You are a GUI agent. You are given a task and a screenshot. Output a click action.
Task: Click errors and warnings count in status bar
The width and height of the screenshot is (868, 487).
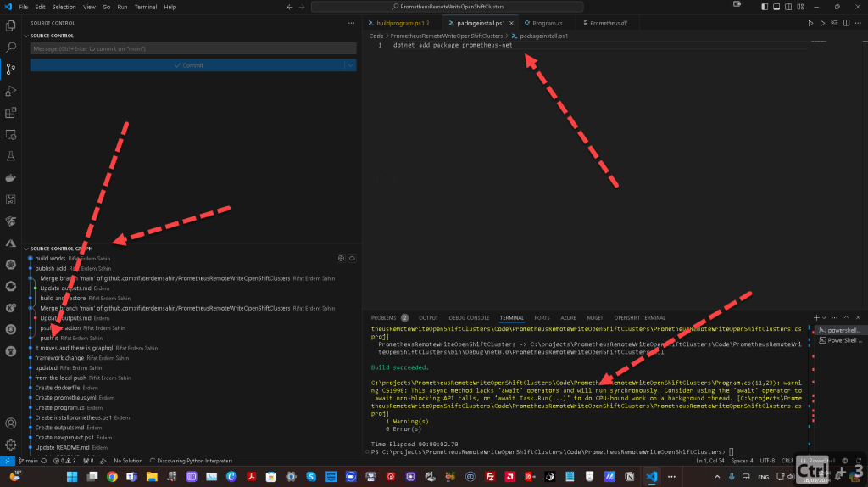click(x=64, y=461)
